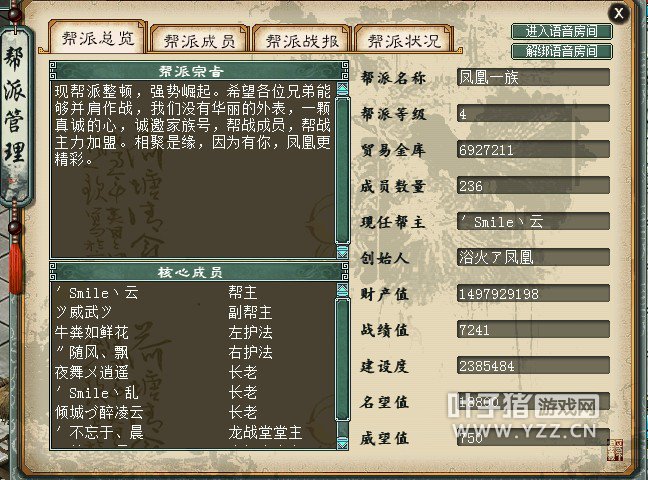This screenshot has width=648, height=480.
Task: Click down arrow of 帮派宗旨 scrollbar
Action: [342, 252]
